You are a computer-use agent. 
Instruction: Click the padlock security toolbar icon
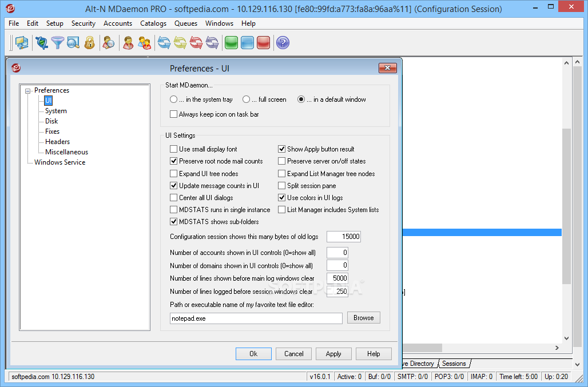[89, 43]
